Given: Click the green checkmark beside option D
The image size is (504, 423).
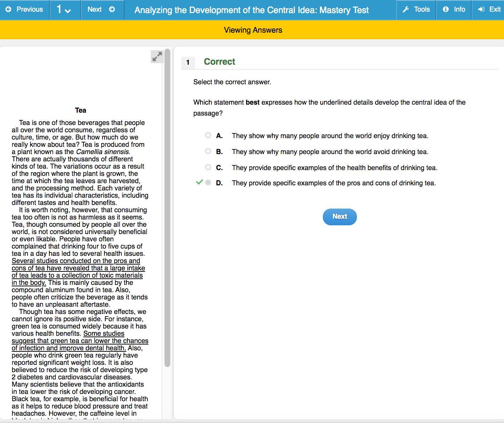Looking at the screenshot, I should pos(199,182).
